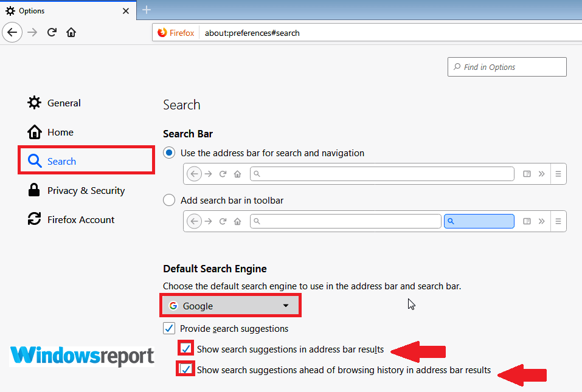Image resolution: width=582 pixels, height=392 pixels.
Task: Click the padlock icon for Privacy & Security
Action: (34, 190)
